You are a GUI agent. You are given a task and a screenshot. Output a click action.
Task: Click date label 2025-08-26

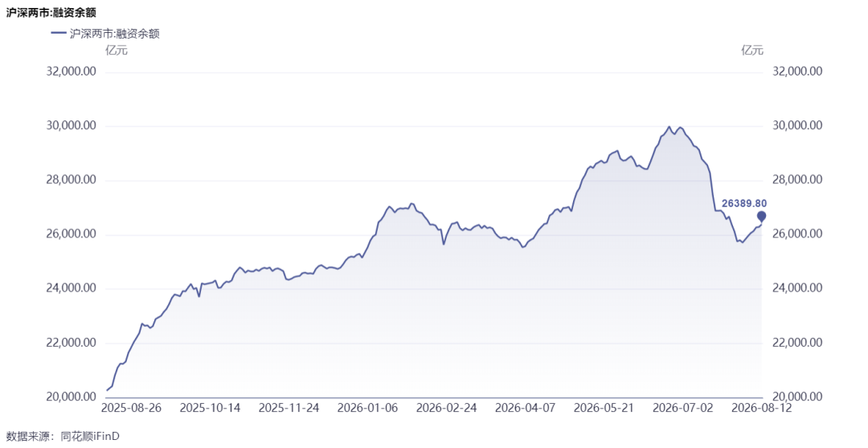131,408
